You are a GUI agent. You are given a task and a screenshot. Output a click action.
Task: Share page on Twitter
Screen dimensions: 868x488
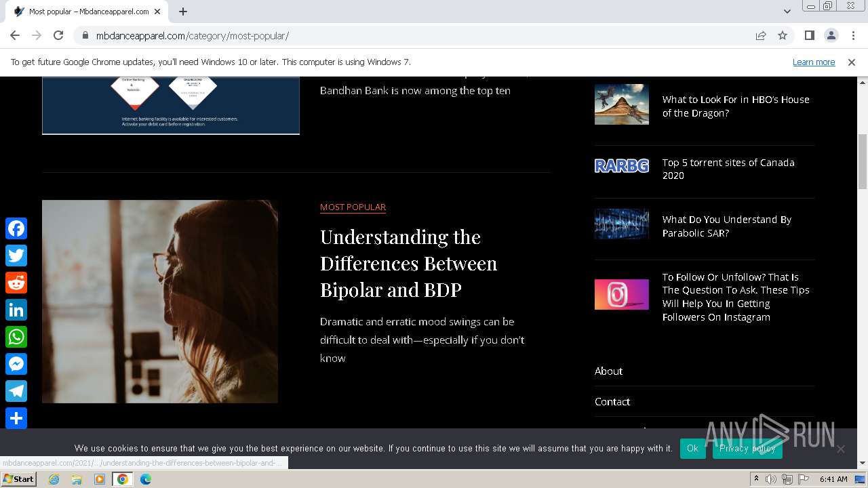(16, 256)
